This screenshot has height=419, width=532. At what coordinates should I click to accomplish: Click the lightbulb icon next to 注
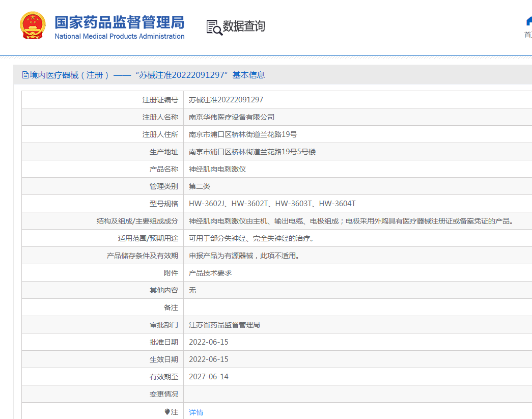[x=167, y=412]
